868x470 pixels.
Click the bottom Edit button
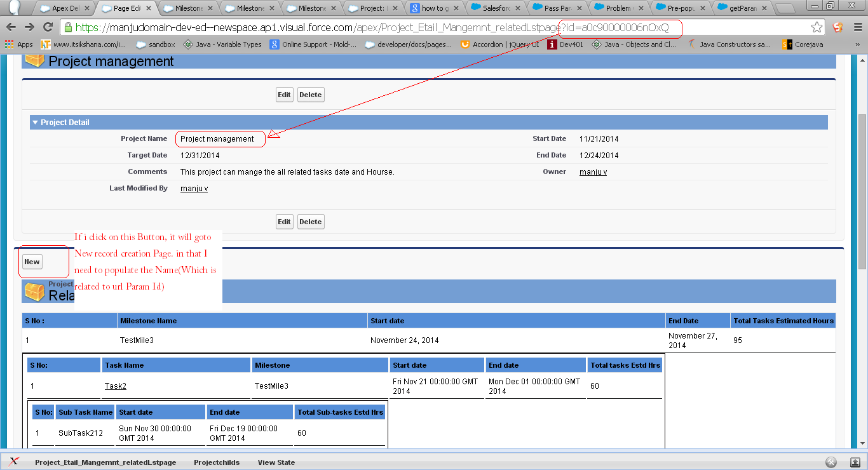(x=284, y=222)
